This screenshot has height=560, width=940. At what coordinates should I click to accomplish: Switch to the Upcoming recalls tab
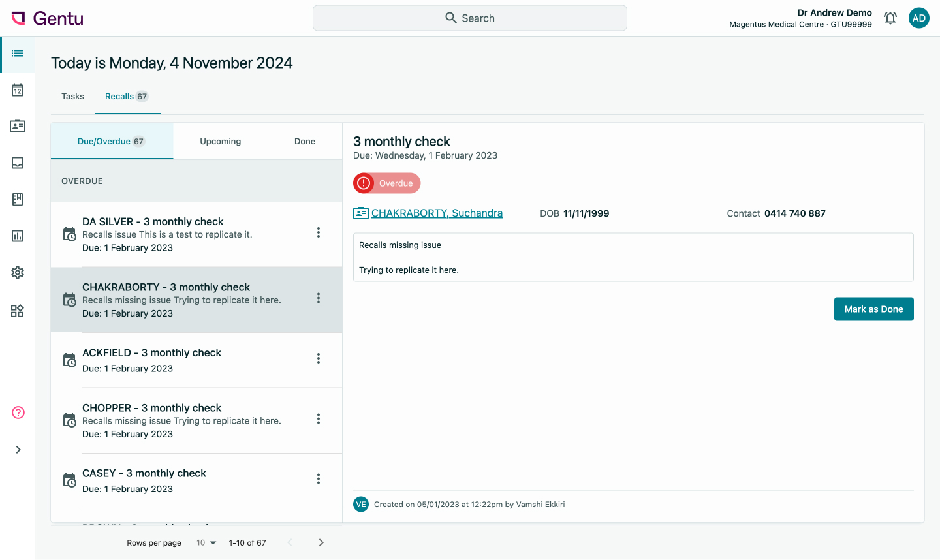[221, 142]
